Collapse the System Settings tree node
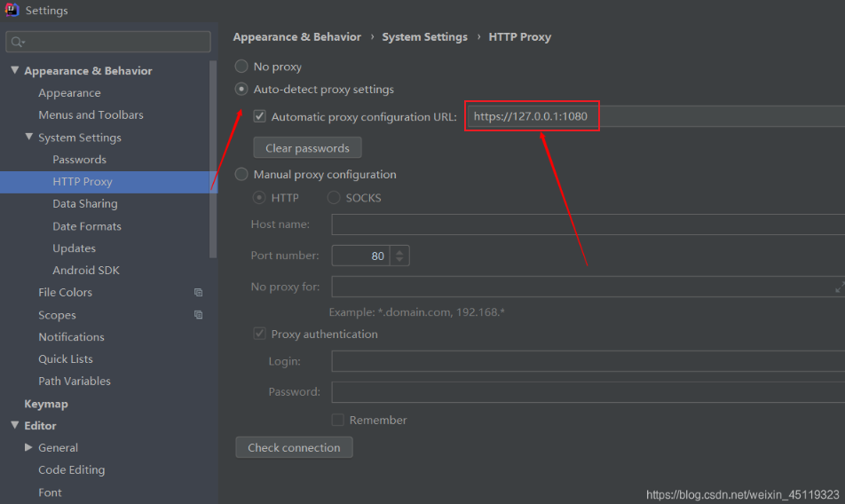Screen dimensions: 845x504 click(x=28, y=138)
